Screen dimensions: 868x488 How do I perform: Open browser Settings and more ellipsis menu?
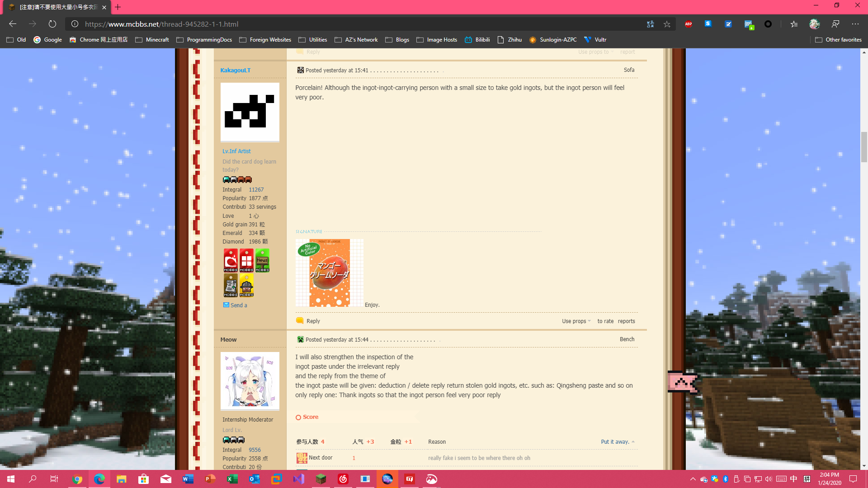[x=855, y=24]
